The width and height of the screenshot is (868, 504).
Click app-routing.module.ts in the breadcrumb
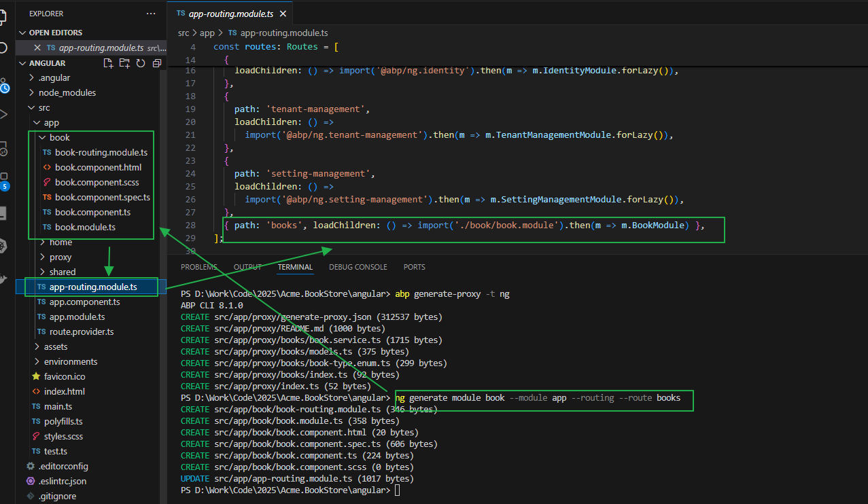[284, 33]
